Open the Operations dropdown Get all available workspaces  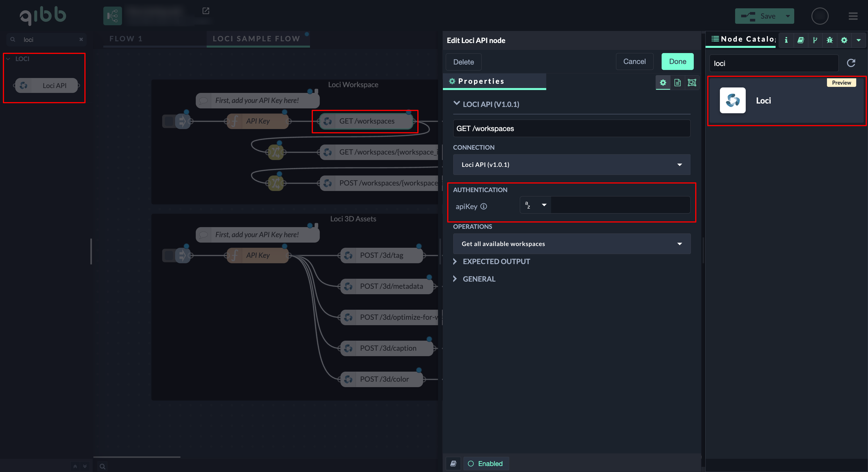pos(571,244)
